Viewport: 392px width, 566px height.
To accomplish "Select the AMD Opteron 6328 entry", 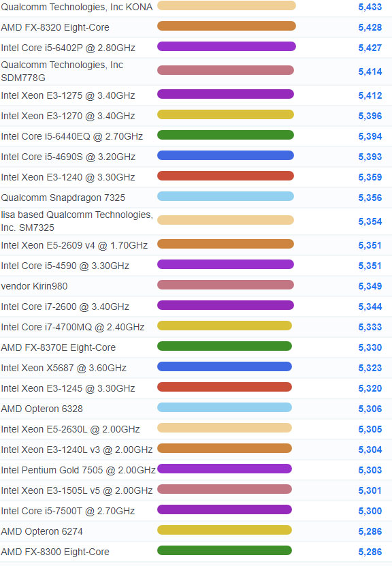I will pos(42,409).
